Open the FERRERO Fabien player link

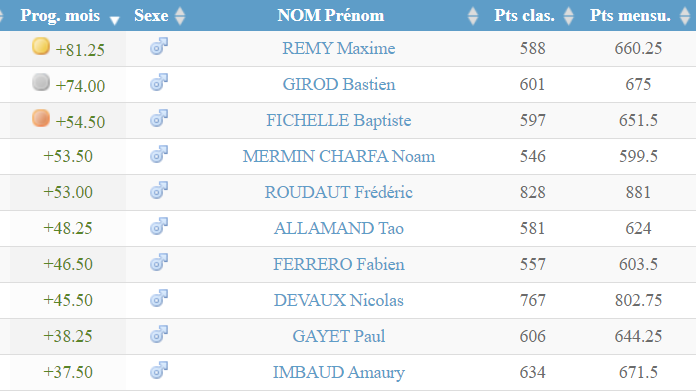coord(339,264)
